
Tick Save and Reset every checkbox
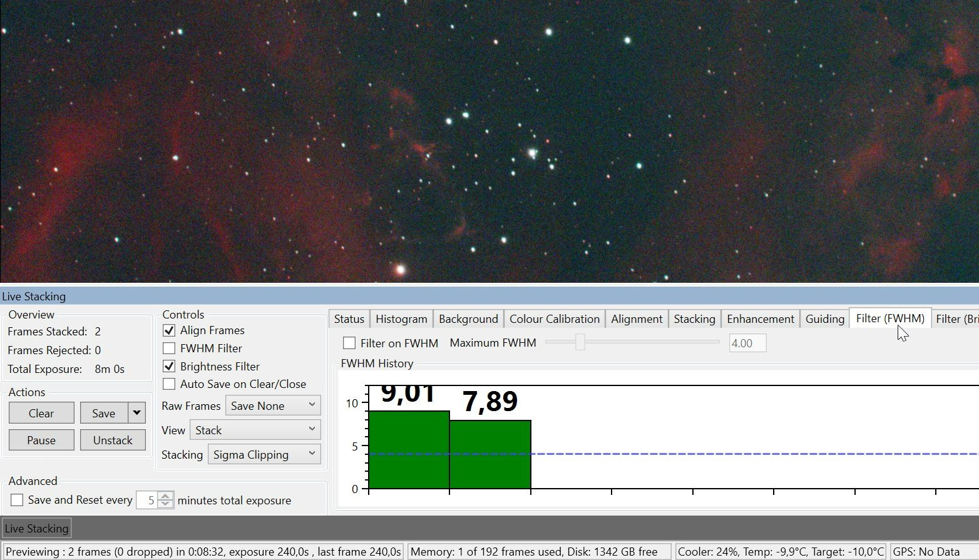tap(17, 500)
